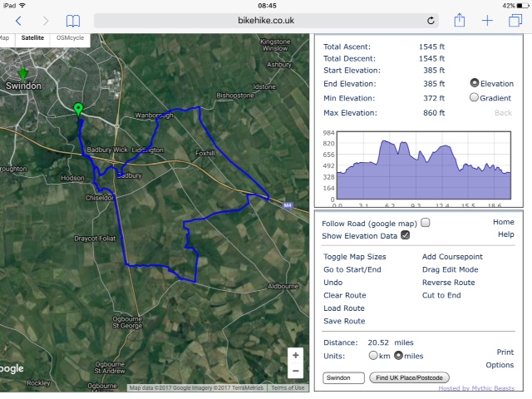Click Find UK Place/Postcode button
This screenshot has width=532, height=399.
[409, 377]
